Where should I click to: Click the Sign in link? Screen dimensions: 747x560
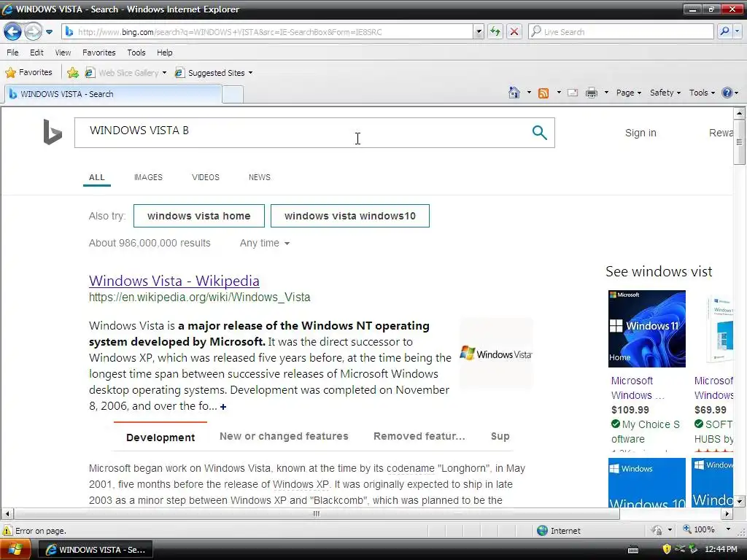[640, 133]
